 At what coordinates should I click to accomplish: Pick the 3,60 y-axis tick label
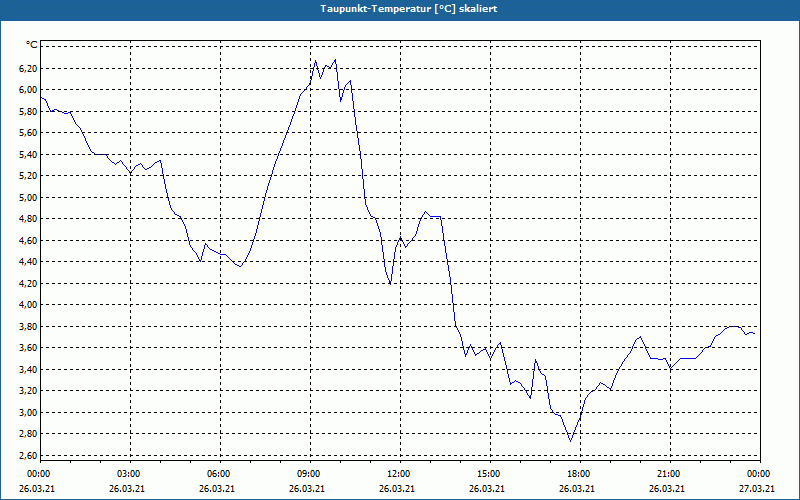point(29,348)
